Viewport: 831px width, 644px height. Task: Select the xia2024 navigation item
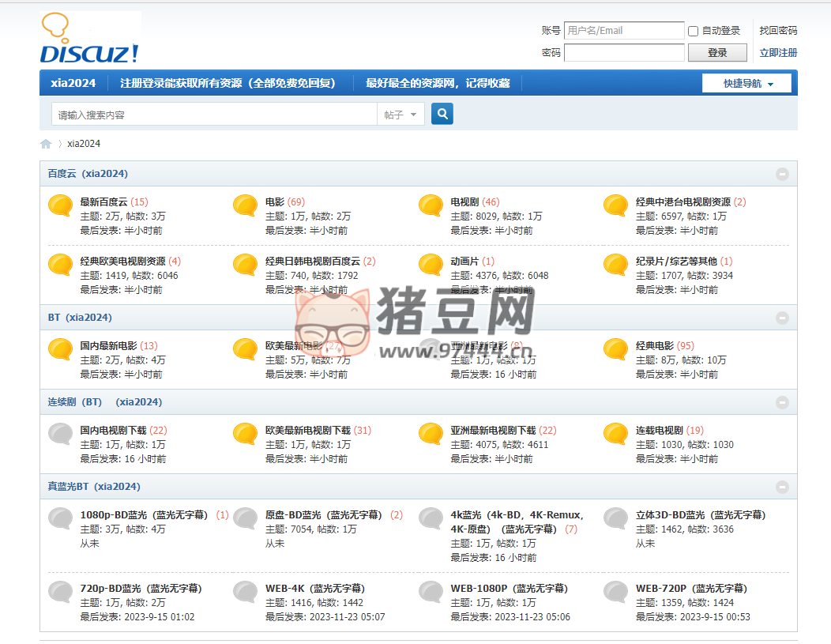coord(73,82)
